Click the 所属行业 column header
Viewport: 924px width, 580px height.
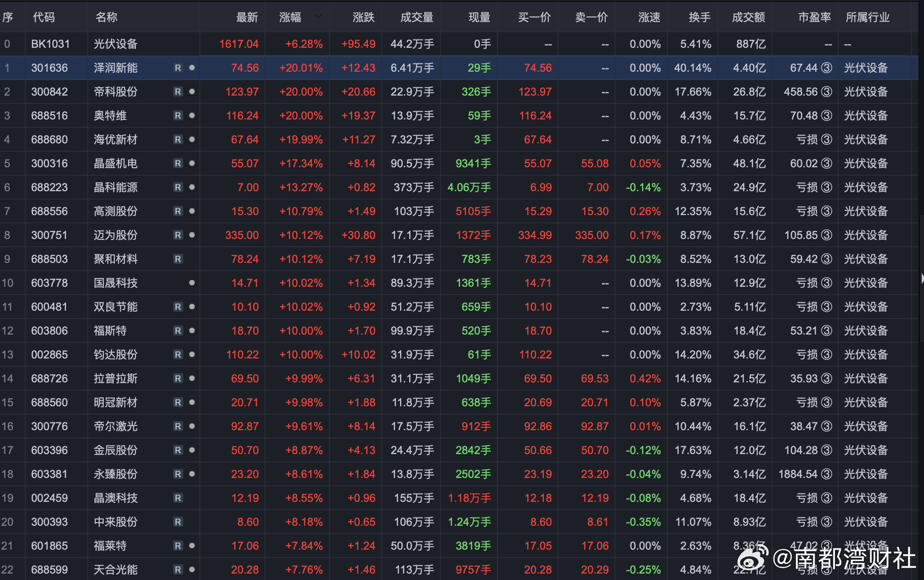[868, 17]
